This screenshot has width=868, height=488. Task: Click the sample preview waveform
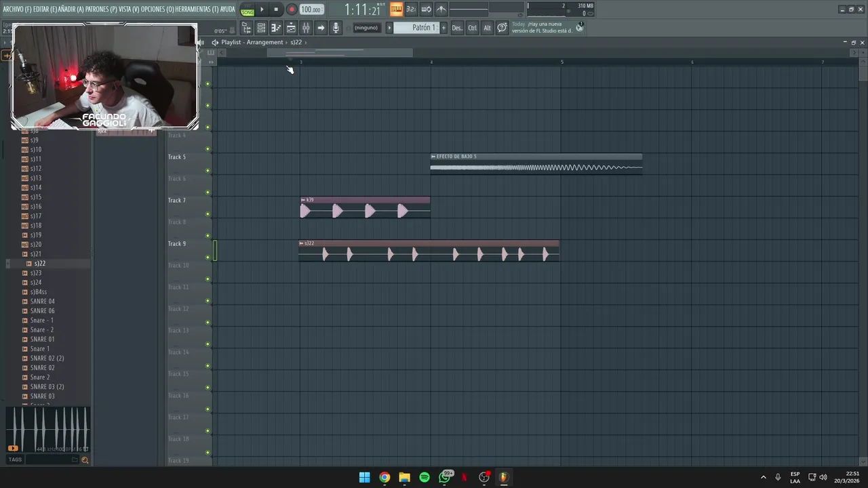tap(47, 430)
